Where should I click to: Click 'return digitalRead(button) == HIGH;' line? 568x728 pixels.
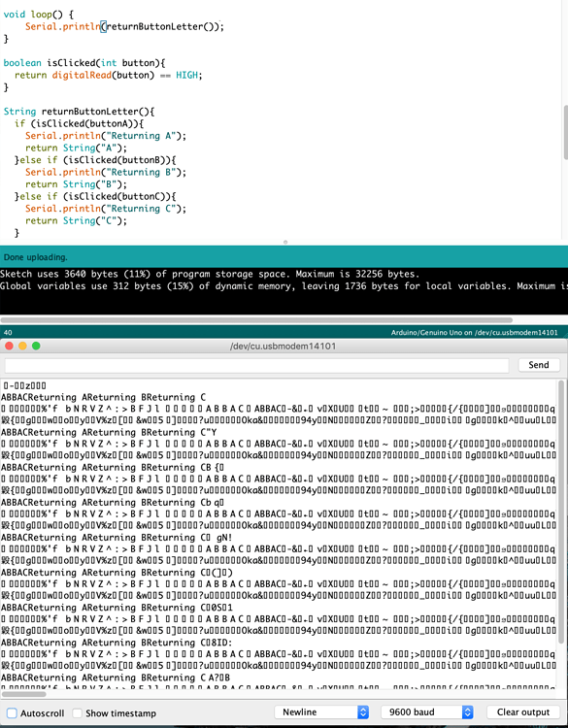109,75
